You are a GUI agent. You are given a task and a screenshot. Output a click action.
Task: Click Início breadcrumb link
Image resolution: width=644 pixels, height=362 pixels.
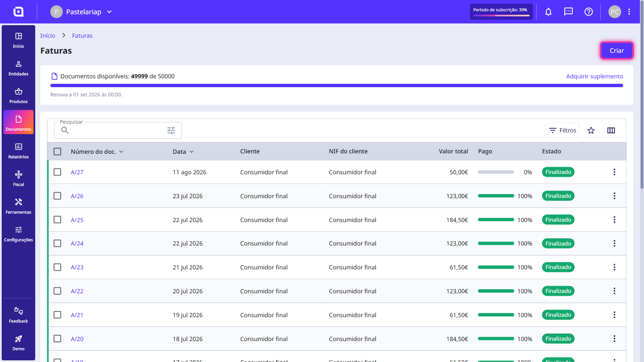coord(48,36)
